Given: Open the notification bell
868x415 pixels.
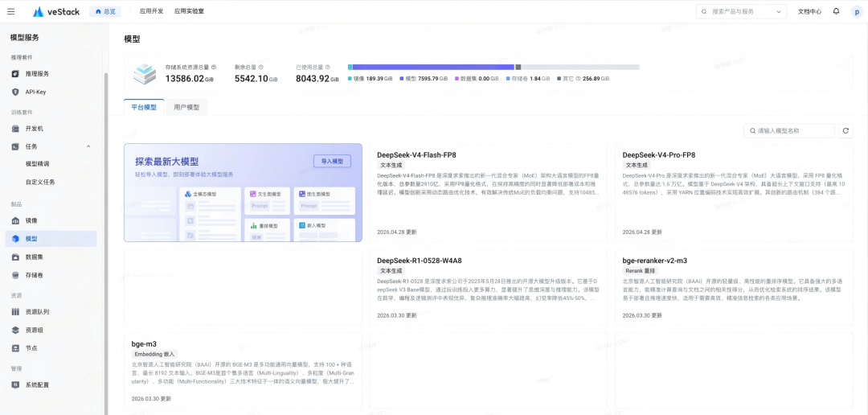Looking at the screenshot, I should tap(836, 11).
